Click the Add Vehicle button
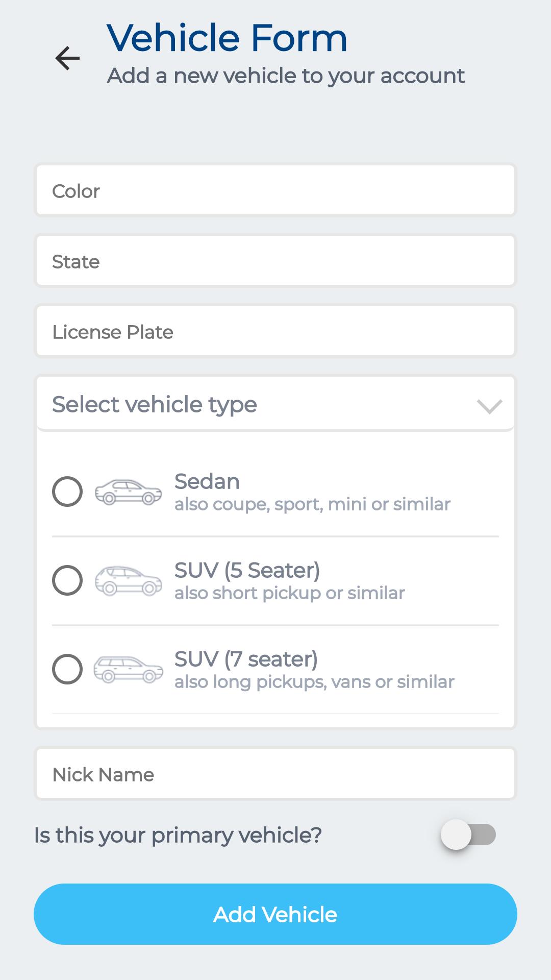The height and width of the screenshot is (980, 551). [275, 914]
